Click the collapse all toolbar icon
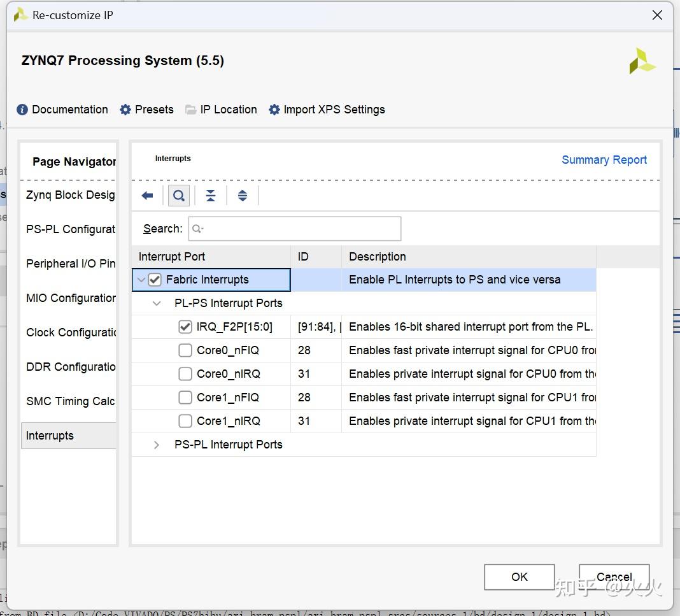 (211, 196)
